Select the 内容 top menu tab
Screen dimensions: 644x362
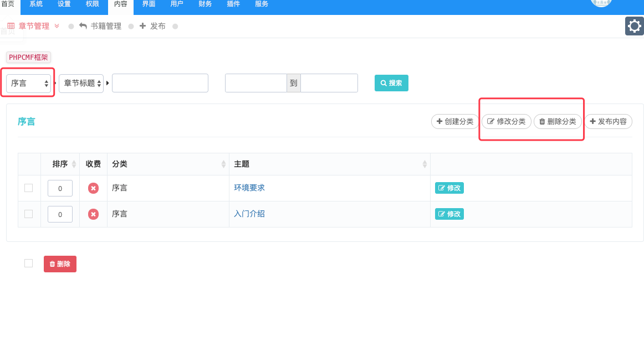(x=121, y=5)
